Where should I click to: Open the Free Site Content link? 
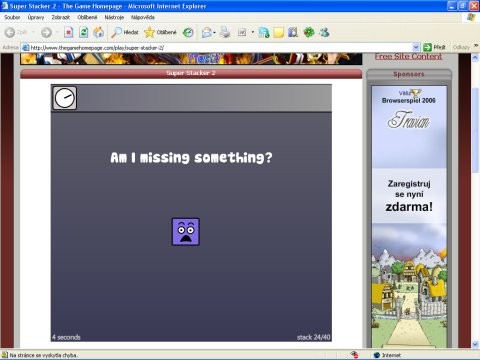point(408,56)
